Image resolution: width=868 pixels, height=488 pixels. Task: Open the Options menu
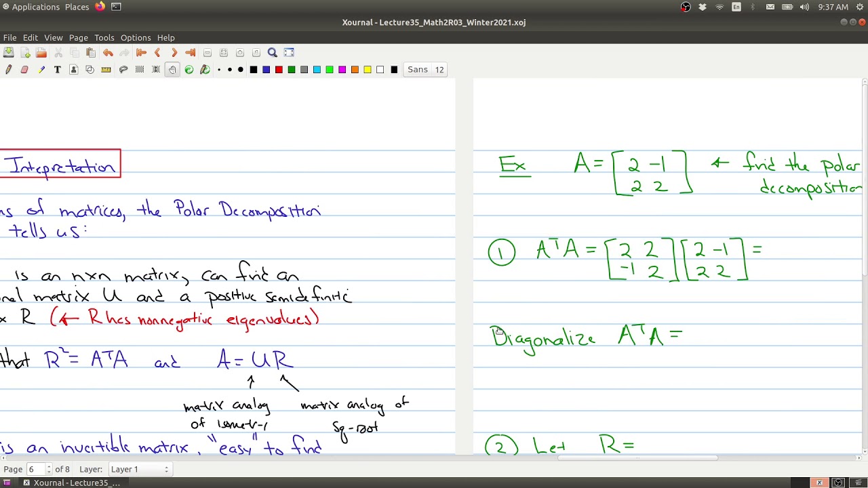point(136,38)
